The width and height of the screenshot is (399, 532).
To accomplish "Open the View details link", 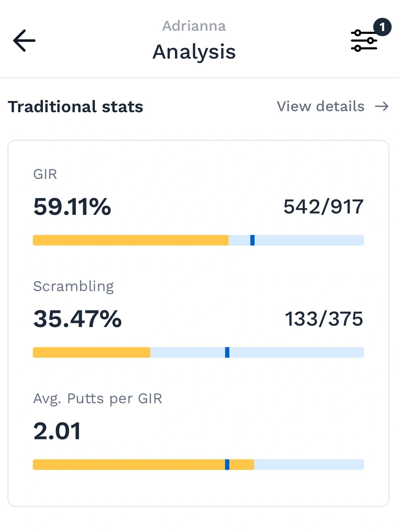I will [320, 107].
